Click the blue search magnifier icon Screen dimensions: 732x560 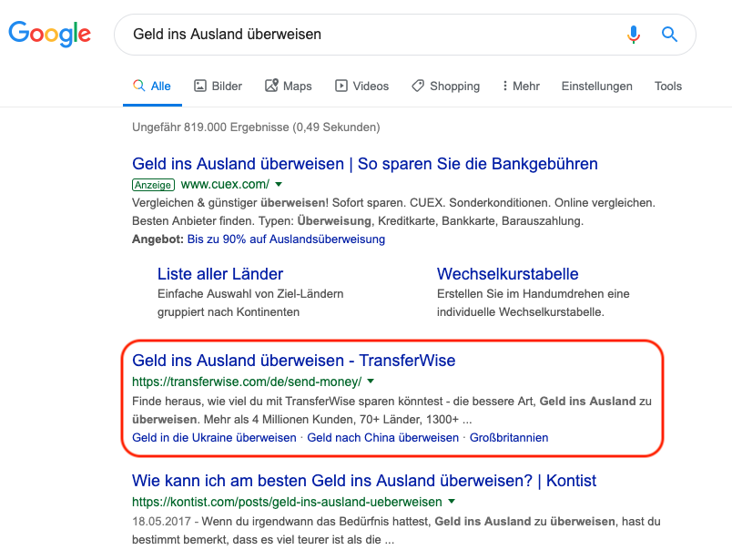[x=669, y=35]
